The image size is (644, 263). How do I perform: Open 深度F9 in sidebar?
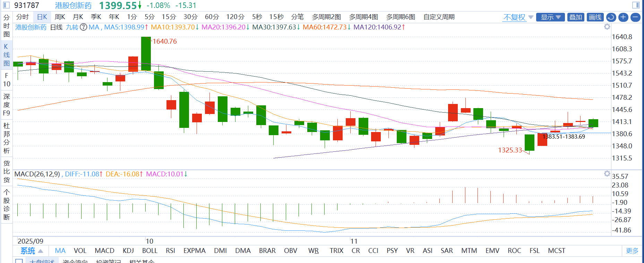(x=7, y=105)
